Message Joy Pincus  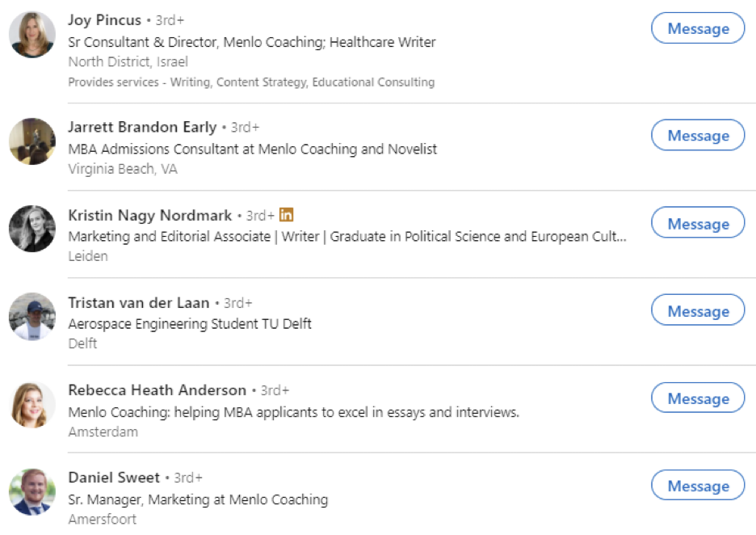coord(698,28)
